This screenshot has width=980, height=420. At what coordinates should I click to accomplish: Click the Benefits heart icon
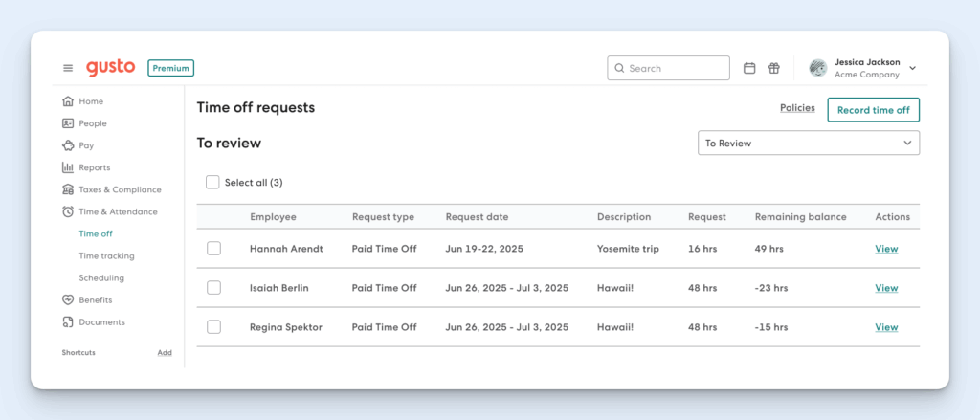coord(68,300)
